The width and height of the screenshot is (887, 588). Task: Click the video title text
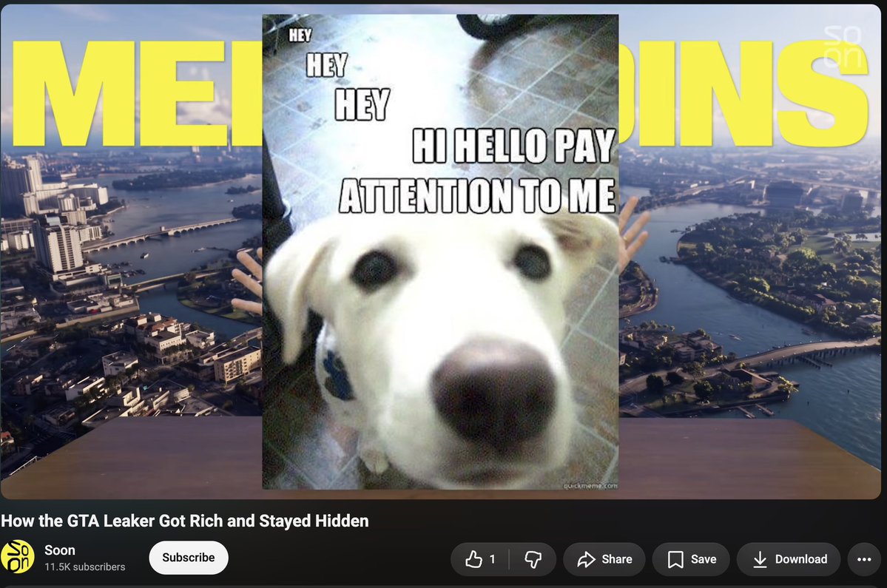(185, 521)
